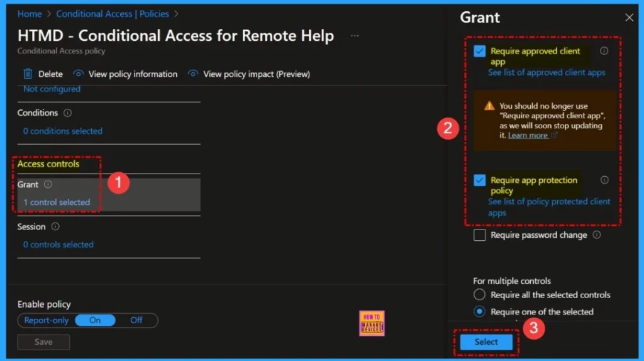Click the Enable policy label
The height and width of the screenshot is (361, 644).
click(x=44, y=304)
